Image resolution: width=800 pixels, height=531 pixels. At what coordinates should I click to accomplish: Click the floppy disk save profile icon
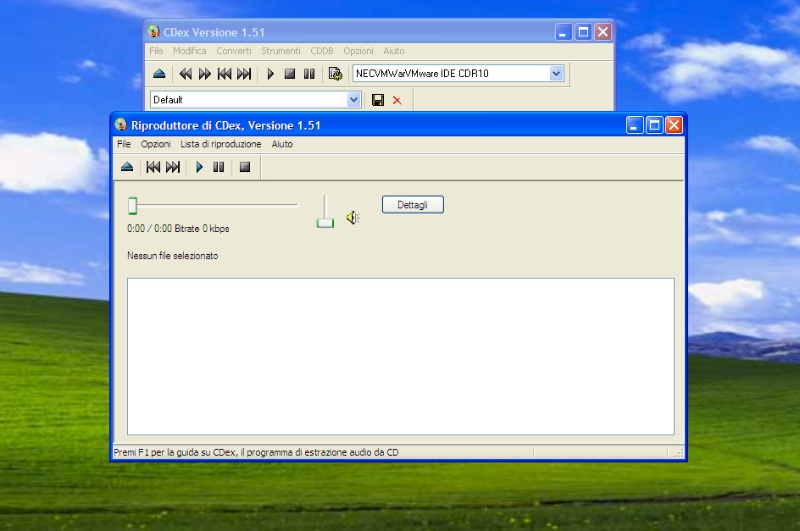click(x=378, y=100)
